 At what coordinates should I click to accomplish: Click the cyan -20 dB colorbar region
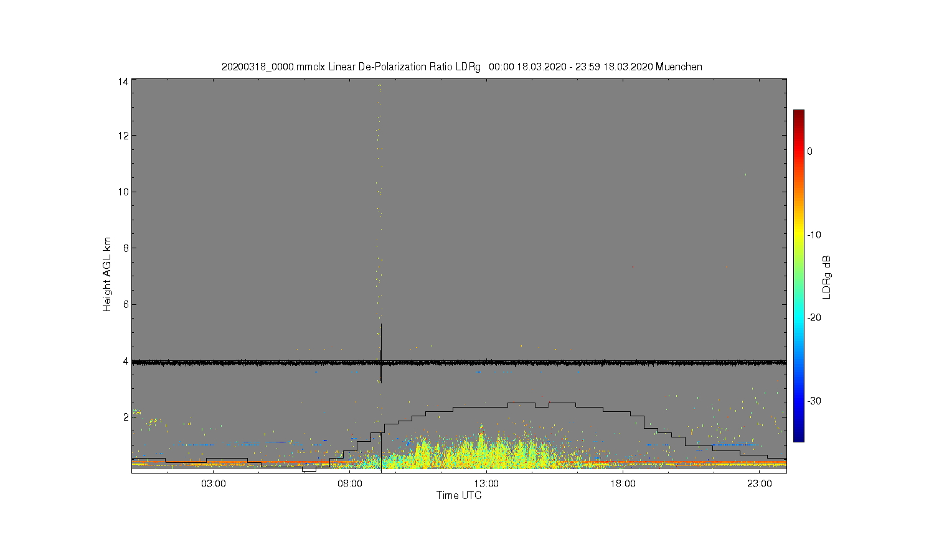point(798,317)
